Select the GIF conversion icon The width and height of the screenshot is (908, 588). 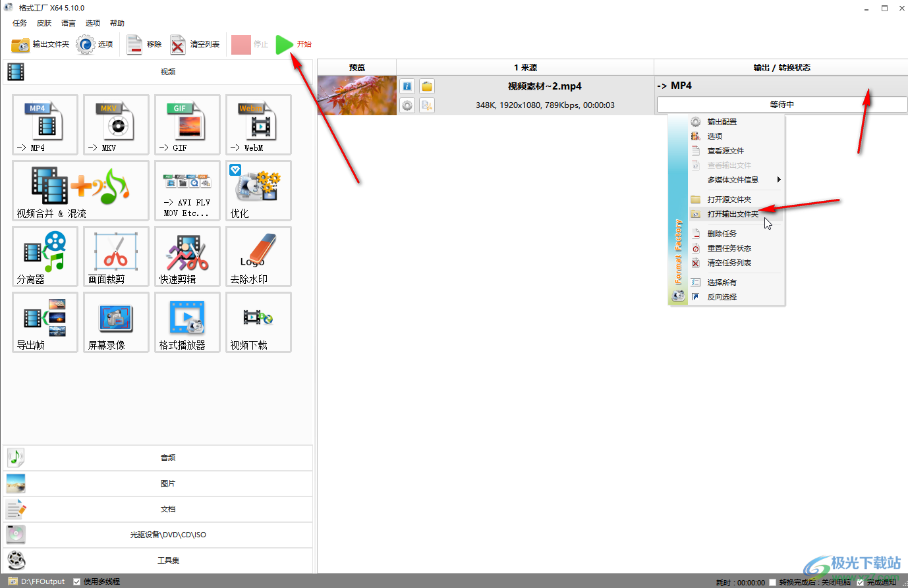[x=187, y=124]
